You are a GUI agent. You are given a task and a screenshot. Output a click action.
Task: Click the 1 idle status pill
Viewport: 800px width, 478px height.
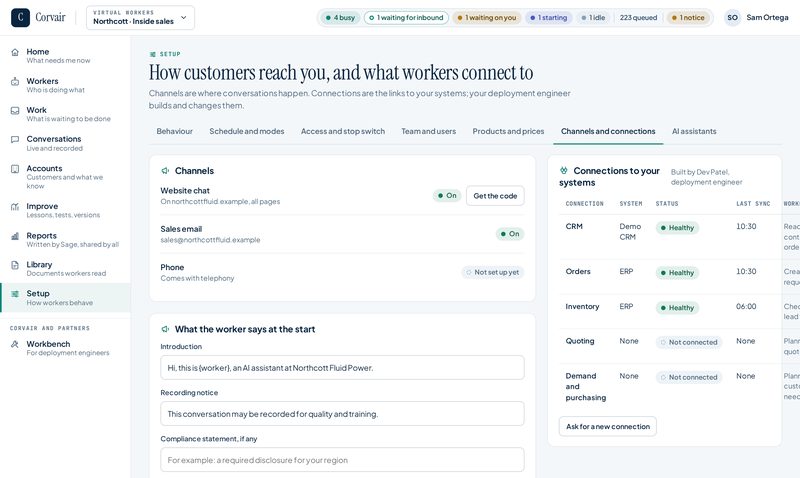[x=593, y=17]
